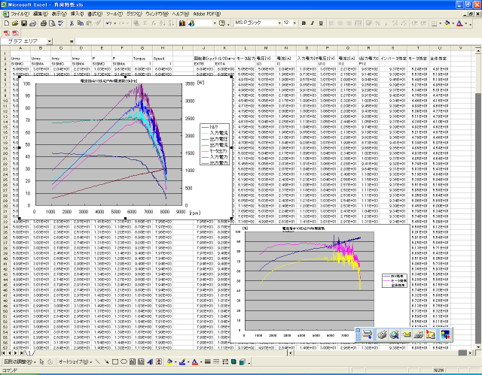Open the Adobe PDF menu
Screen dimensions: 482x375
point(207,14)
